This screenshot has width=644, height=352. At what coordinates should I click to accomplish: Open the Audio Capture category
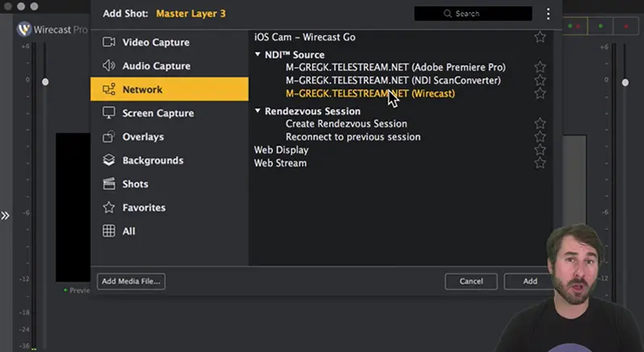click(169, 66)
